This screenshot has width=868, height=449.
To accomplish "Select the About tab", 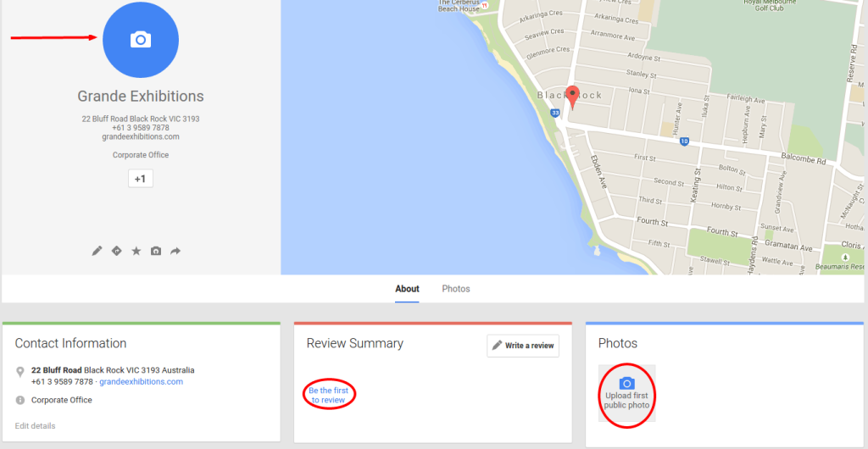I will pos(407,289).
